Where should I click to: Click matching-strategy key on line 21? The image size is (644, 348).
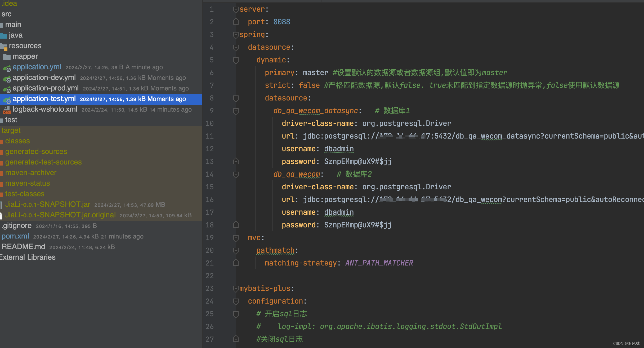click(301, 263)
